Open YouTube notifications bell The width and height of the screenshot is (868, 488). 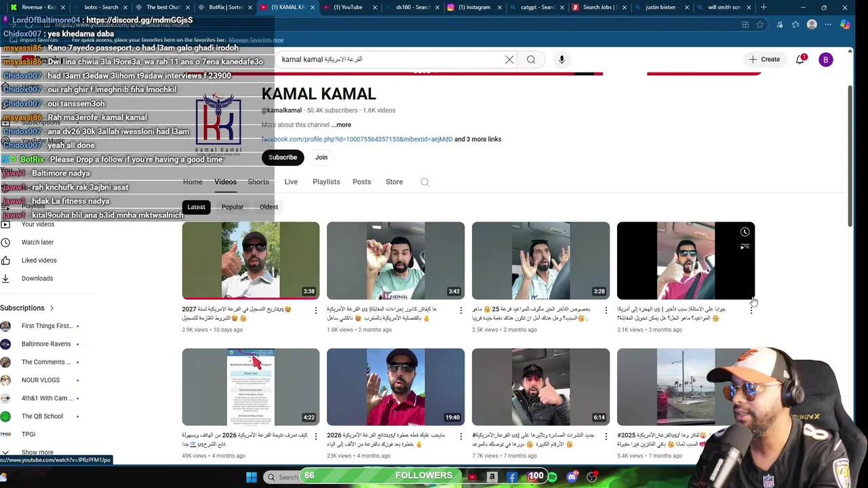[800, 60]
